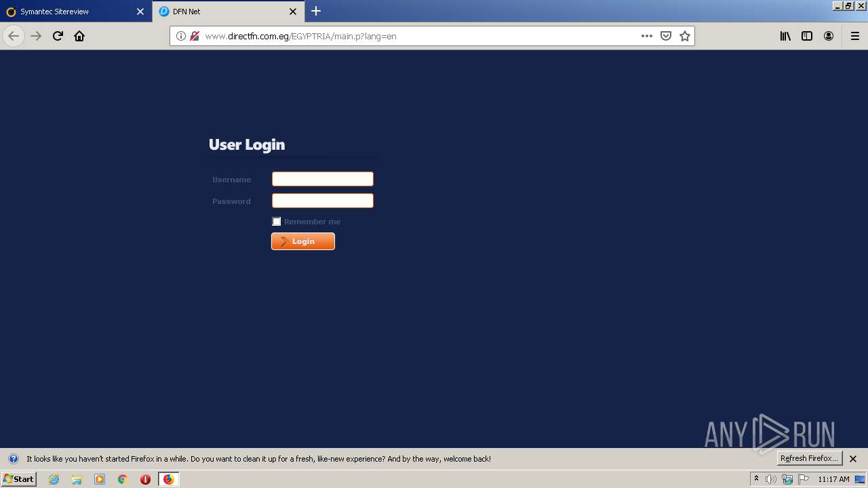The height and width of the screenshot is (488, 868).
Task: Reload the current page
Action: click(58, 36)
